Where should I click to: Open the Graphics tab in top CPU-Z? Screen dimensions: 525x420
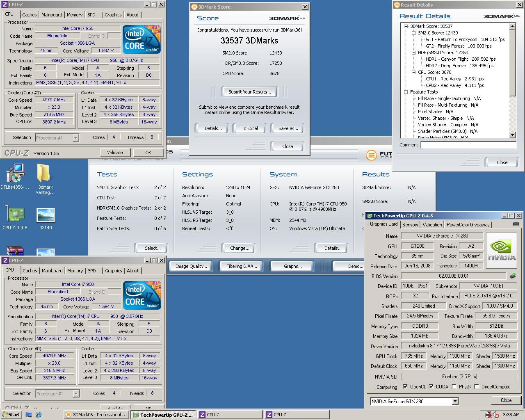coord(113,15)
